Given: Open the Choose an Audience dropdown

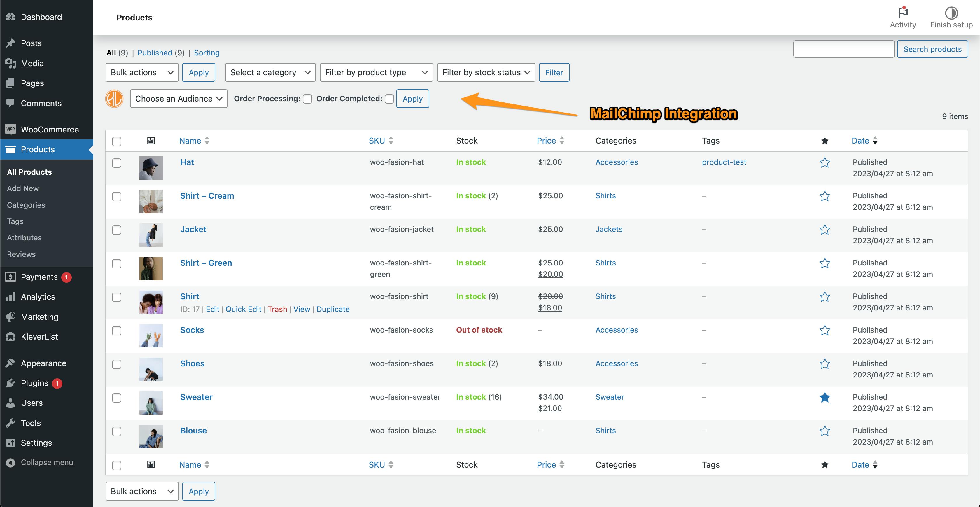Looking at the screenshot, I should 178,99.
